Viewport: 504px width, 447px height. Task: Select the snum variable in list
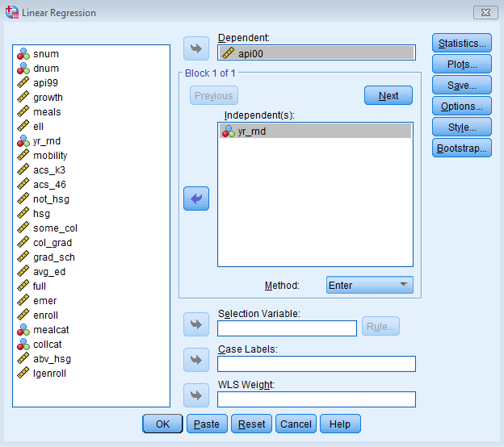tap(45, 54)
